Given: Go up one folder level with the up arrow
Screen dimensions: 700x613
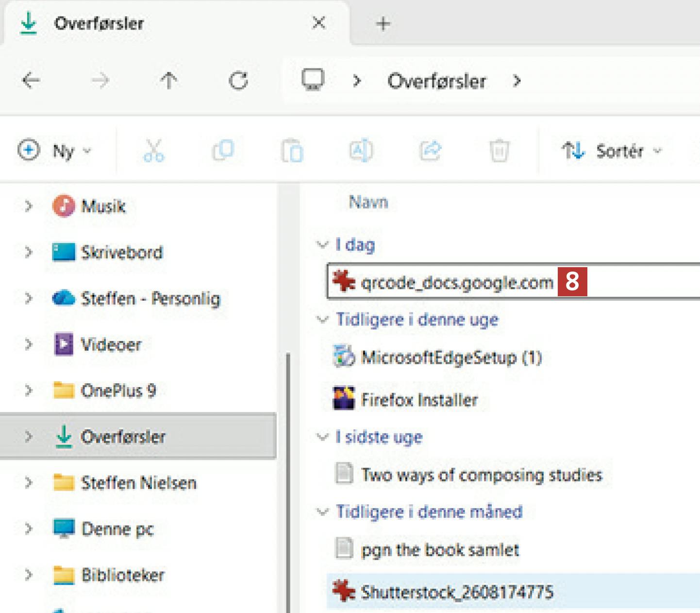Looking at the screenshot, I should (x=169, y=81).
